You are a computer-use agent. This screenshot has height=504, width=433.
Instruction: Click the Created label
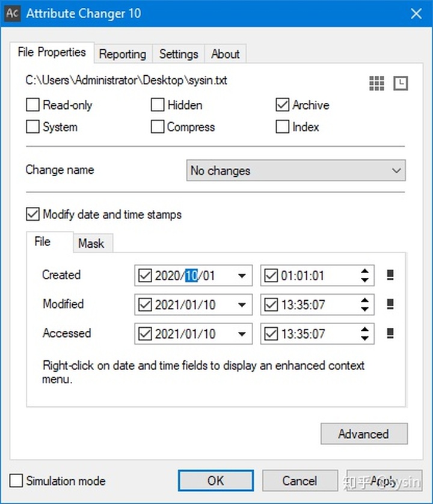[61, 275]
